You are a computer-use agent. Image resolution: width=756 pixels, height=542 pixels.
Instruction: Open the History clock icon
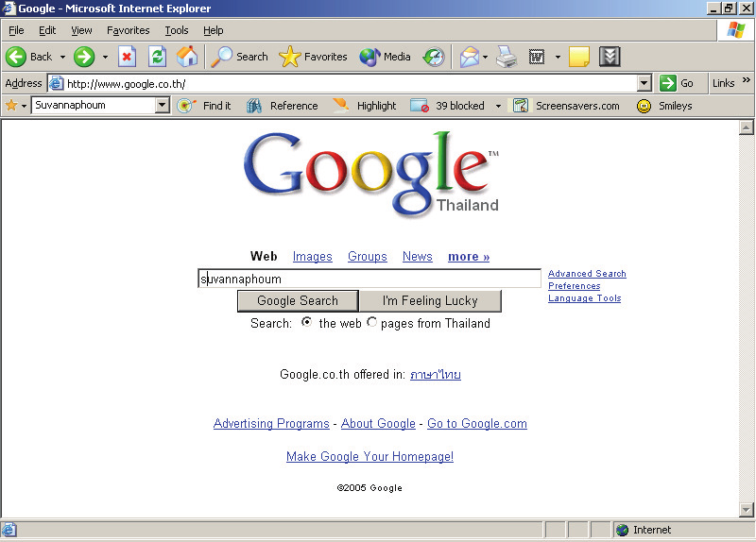(434, 57)
